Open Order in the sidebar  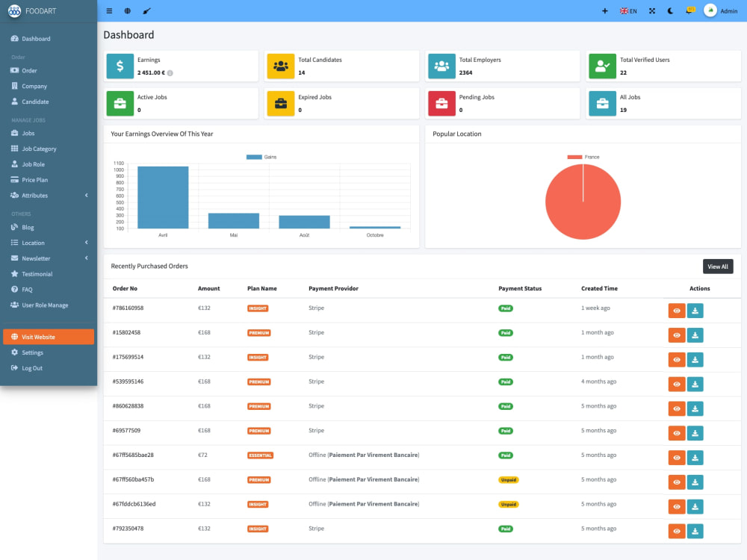click(x=49, y=70)
